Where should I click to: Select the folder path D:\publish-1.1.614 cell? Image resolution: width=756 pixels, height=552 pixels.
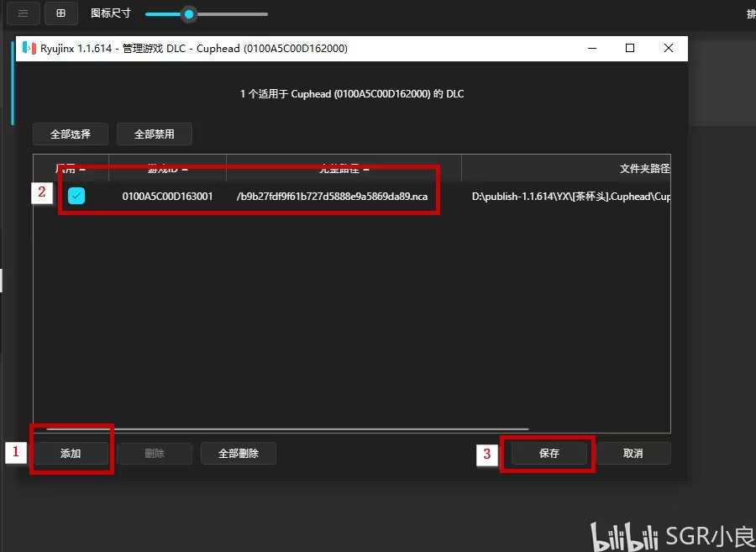click(571, 197)
